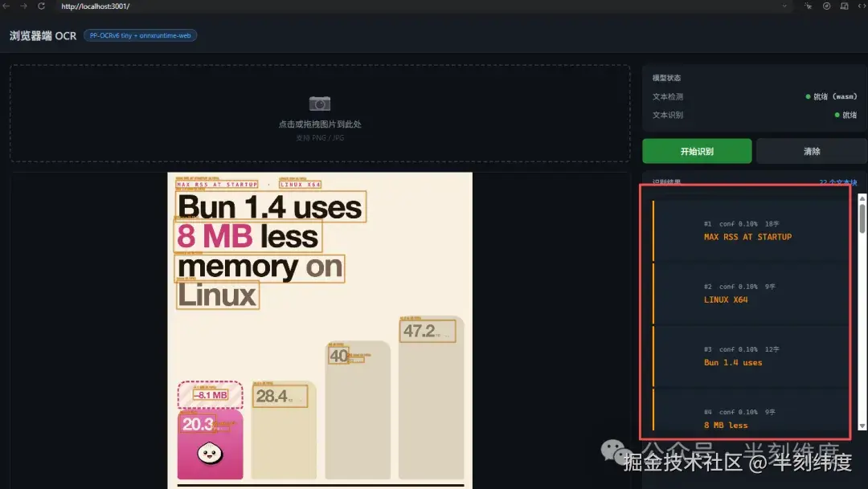Select result #1 MAX RSS AT STARTUP
Viewport: 868px width, 489px height.
point(751,230)
